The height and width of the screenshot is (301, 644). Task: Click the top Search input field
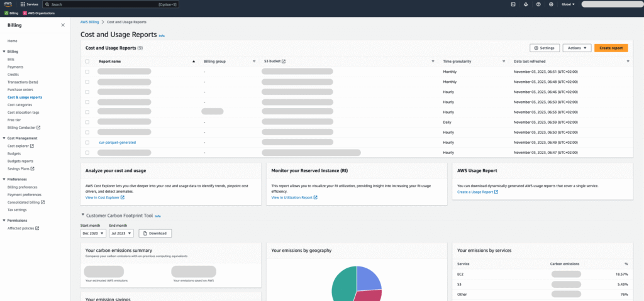111,4
